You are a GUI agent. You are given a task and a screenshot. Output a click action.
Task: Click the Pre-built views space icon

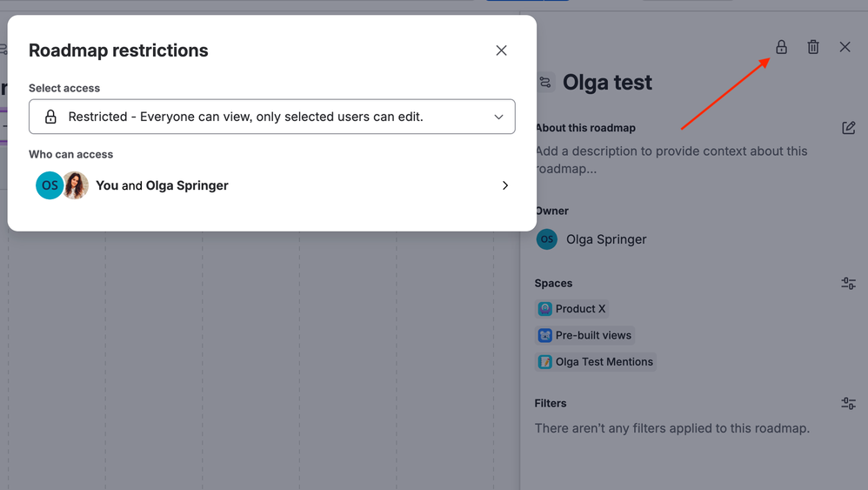coord(545,335)
